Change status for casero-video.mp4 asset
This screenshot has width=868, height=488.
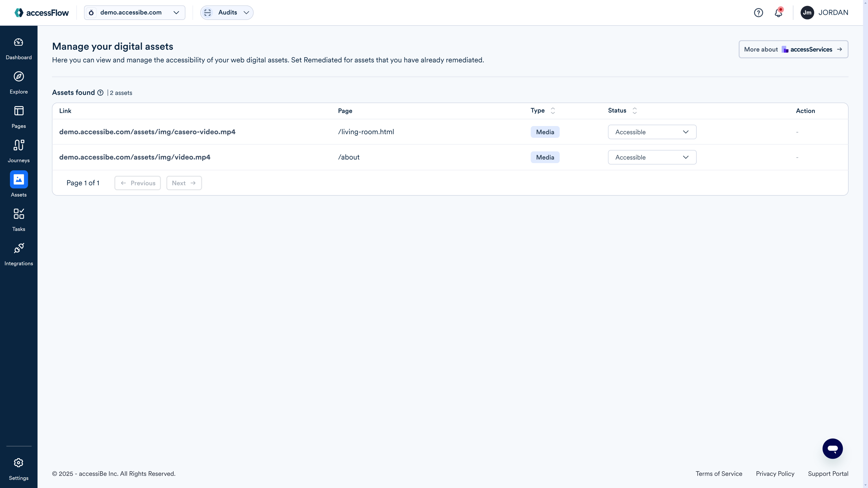click(652, 132)
